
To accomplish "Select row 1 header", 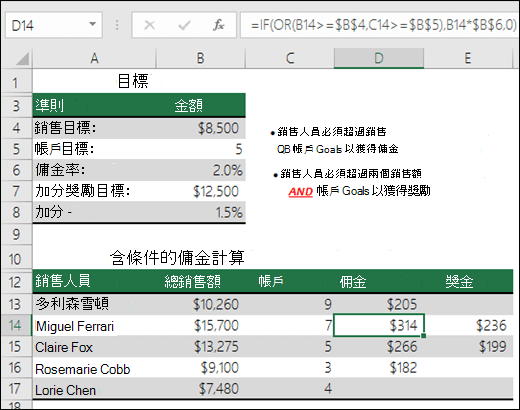I will (16, 82).
